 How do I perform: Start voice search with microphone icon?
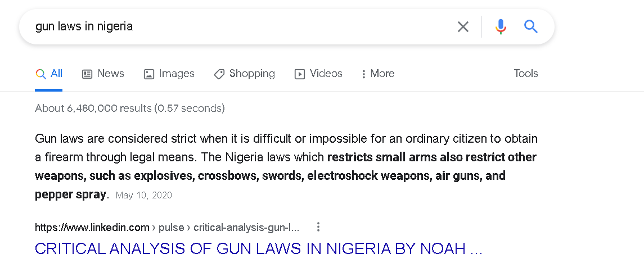(501, 26)
